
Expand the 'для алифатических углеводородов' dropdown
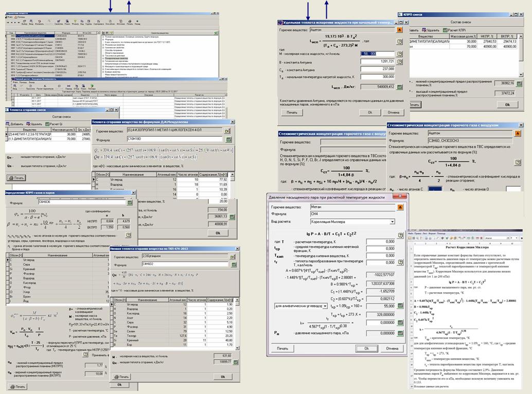pos(325,306)
